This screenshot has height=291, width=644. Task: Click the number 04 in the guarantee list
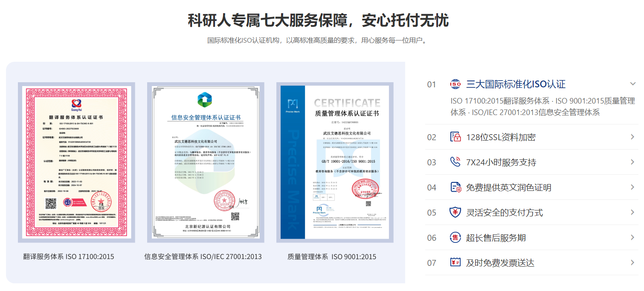tap(432, 187)
